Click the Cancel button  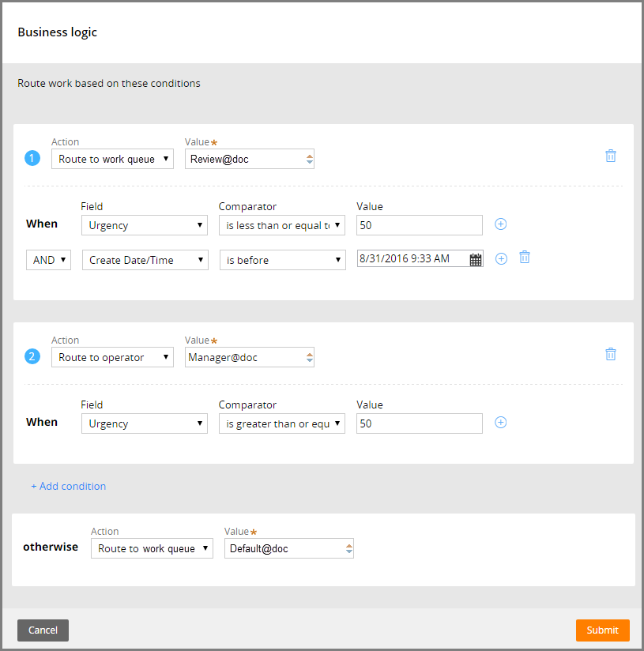click(43, 630)
